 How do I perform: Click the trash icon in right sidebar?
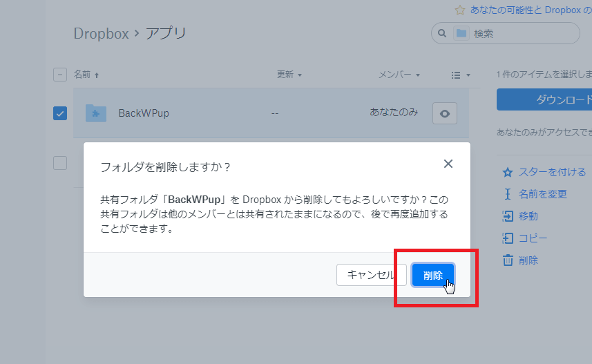508,260
